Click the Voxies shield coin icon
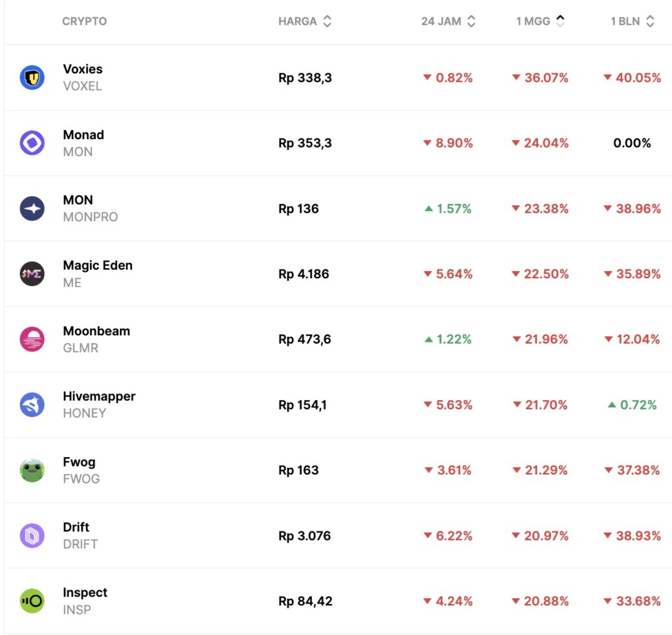Image resolution: width=672 pixels, height=635 pixels. (x=32, y=77)
